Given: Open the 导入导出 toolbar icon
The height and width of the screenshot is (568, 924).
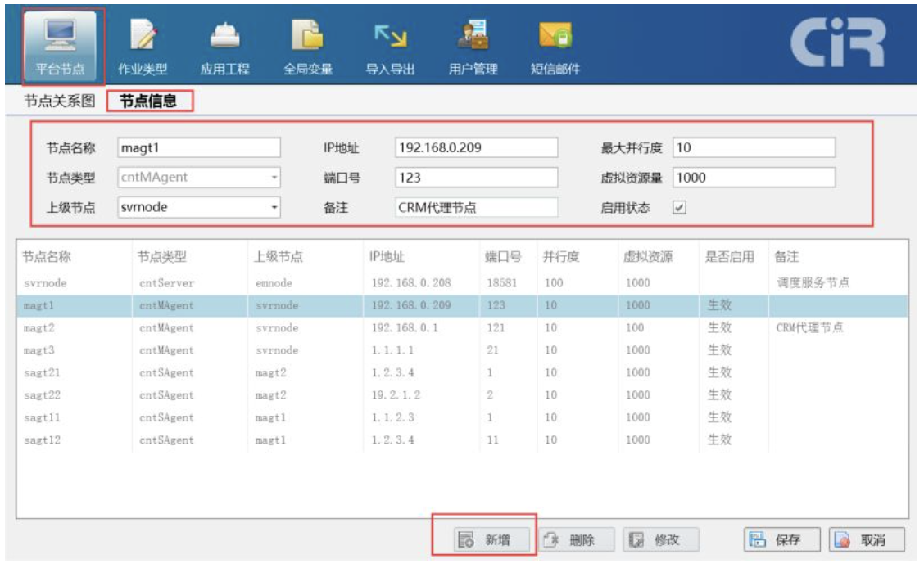Looking at the screenshot, I should (390, 47).
